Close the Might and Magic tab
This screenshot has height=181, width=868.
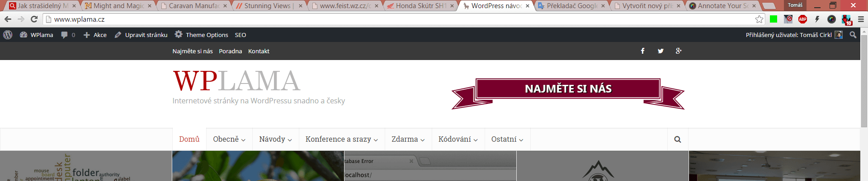point(150,6)
